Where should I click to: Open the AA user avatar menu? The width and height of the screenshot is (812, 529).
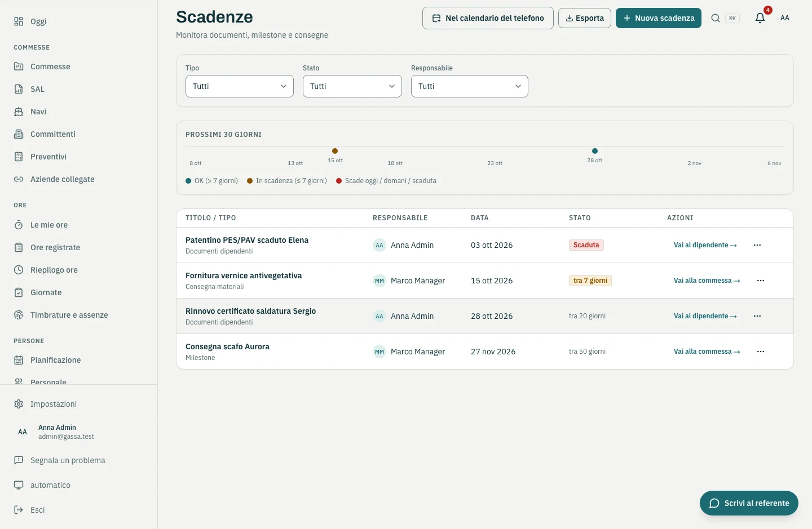coord(785,18)
